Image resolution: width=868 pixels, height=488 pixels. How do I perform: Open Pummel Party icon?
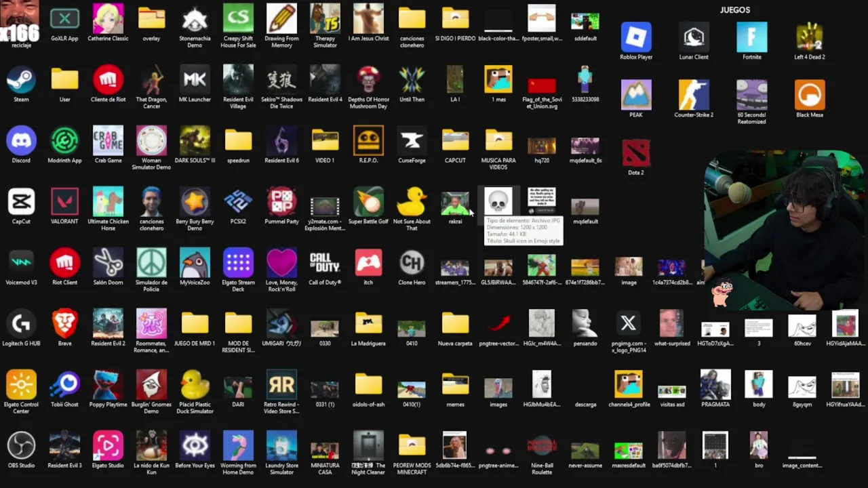(x=281, y=202)
